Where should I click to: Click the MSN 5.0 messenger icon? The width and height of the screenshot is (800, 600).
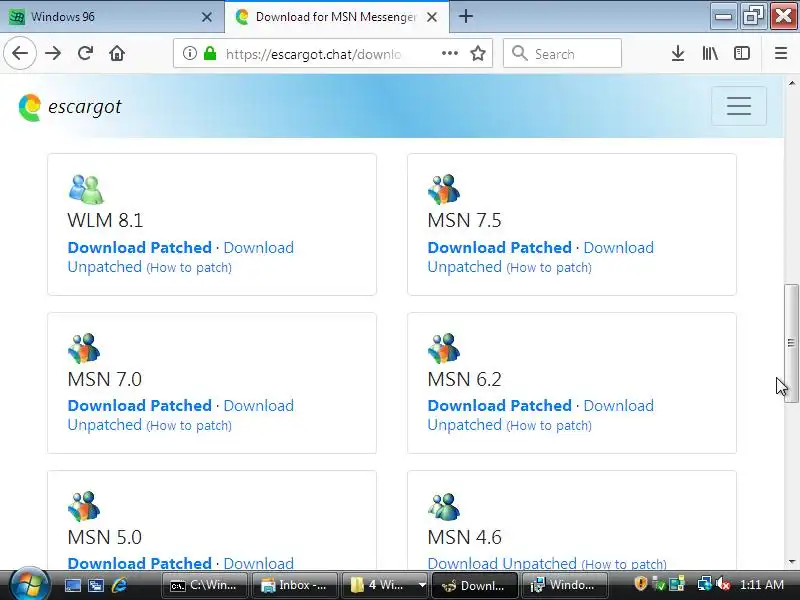click(x=84, y=506)
